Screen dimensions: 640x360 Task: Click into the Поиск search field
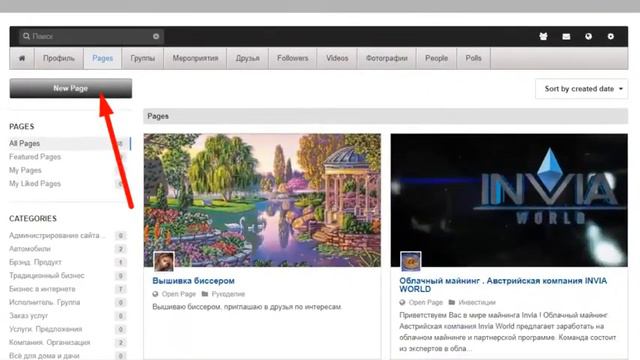point(91,36)
